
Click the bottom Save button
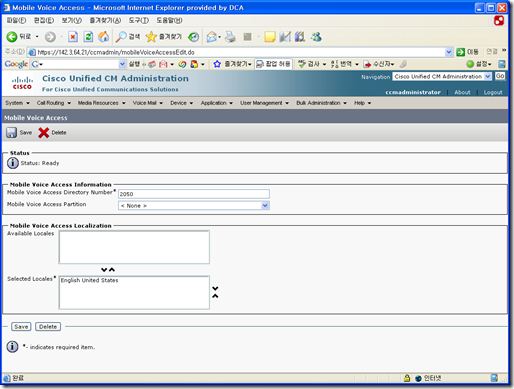click(21, 327)
